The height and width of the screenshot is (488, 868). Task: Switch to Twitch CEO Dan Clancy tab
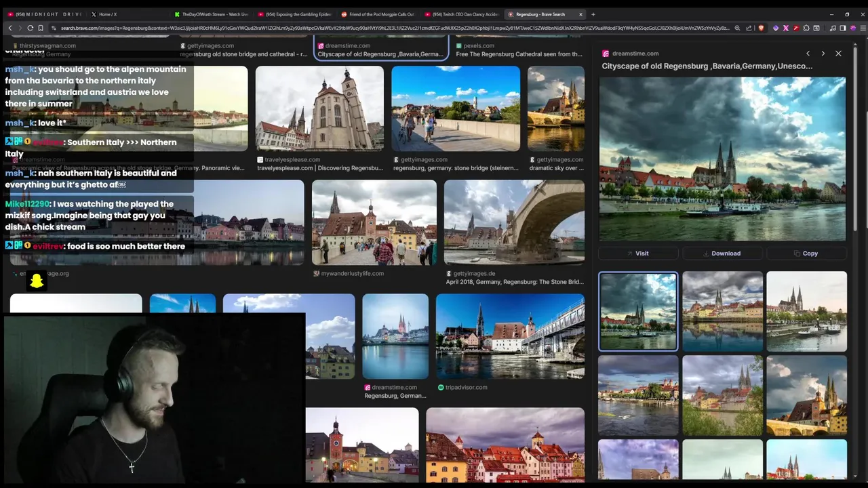461,14
